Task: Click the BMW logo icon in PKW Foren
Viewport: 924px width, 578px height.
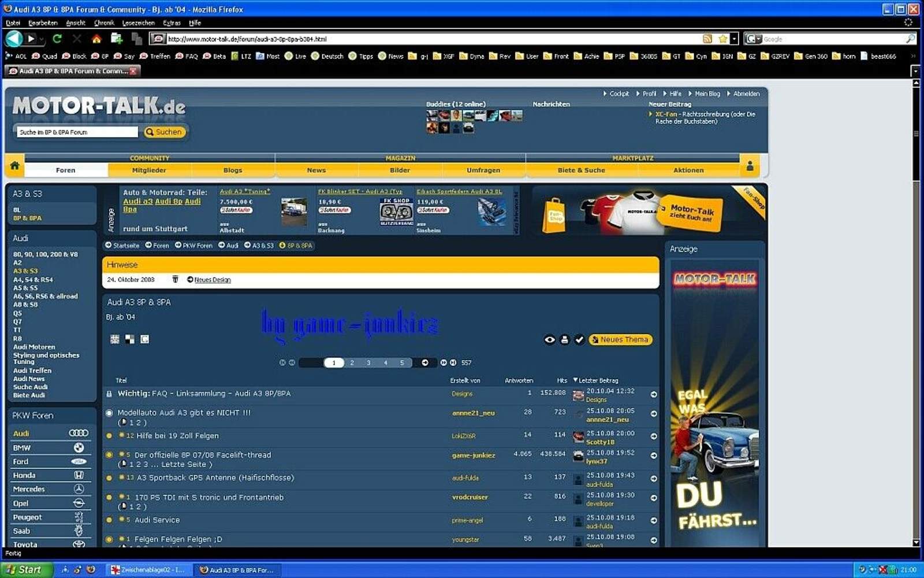Action: click(x=79, y=447)
